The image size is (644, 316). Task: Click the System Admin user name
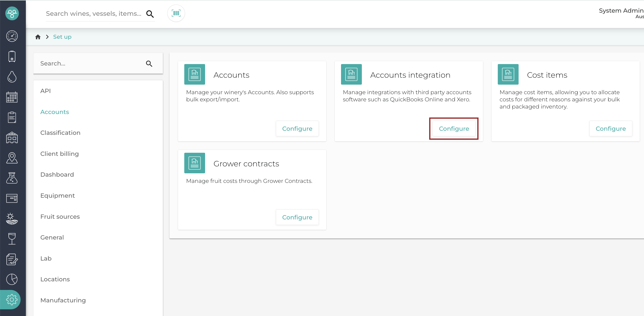(621, 11)
